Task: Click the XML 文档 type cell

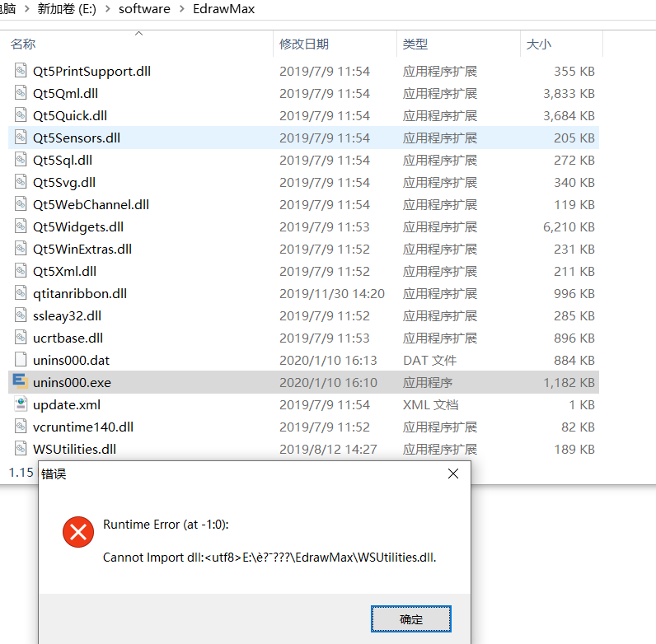Action: (x=430, y=404)
